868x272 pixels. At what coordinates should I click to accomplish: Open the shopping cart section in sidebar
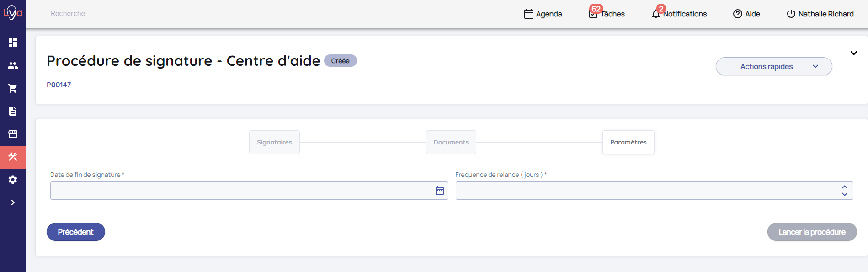click(x=13, y=88)
